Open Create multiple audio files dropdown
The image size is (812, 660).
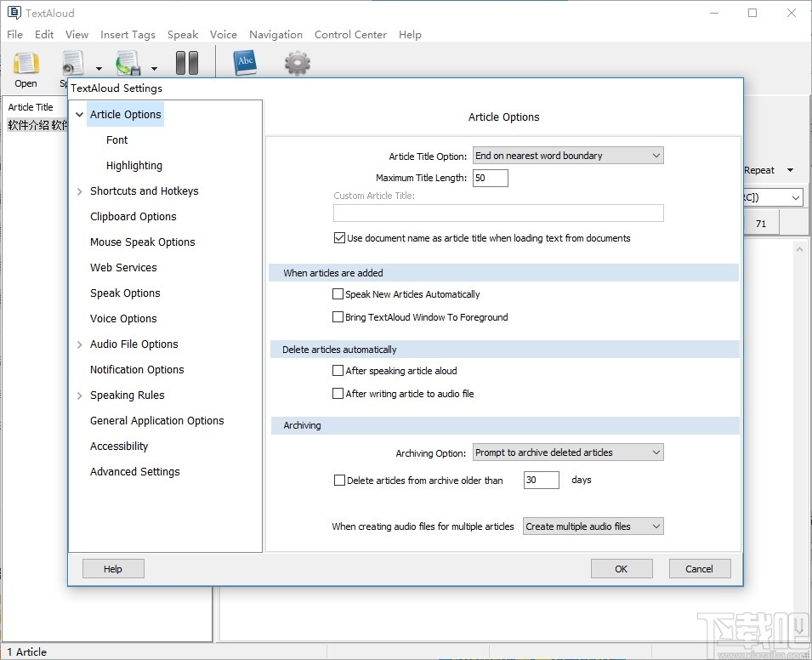[x=593, y=526]
